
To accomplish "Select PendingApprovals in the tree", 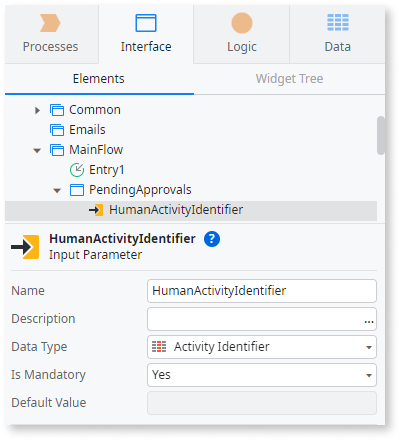I will 140,190.
